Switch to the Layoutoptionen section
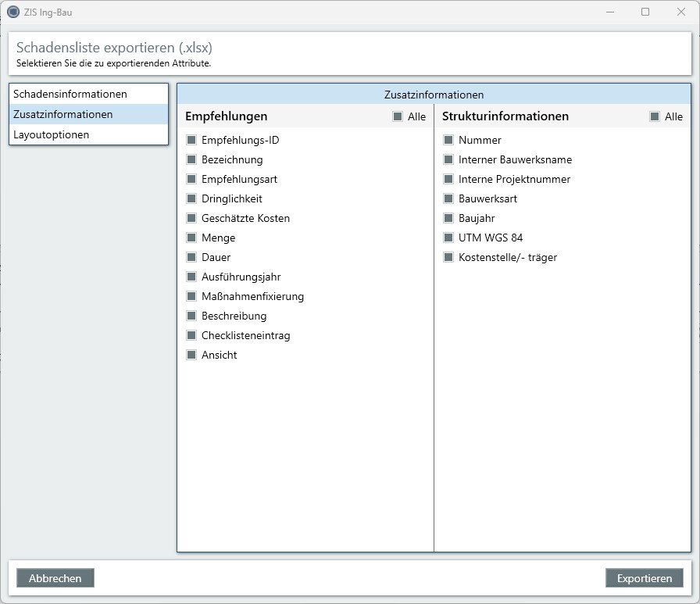Image resolution: width=700 pixels, height=604 pixels. click(x=52, y=134)
